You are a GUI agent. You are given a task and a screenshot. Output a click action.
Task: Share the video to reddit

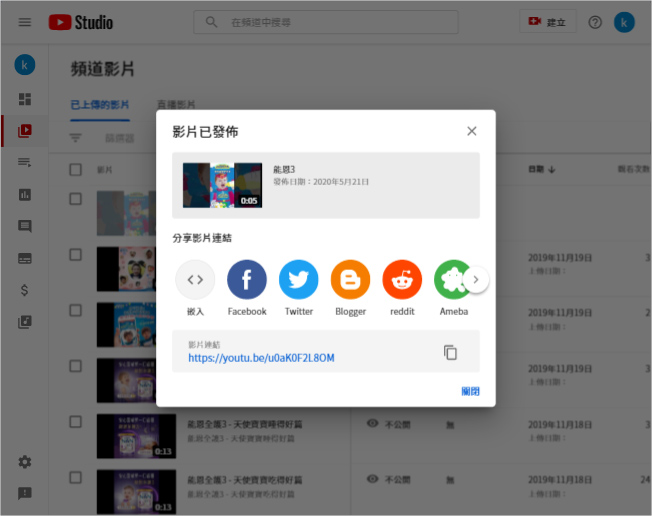(402, 279)
